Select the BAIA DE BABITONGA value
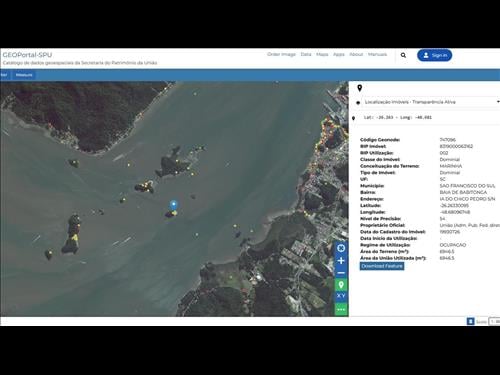500x375 pixels. [463, 192]
